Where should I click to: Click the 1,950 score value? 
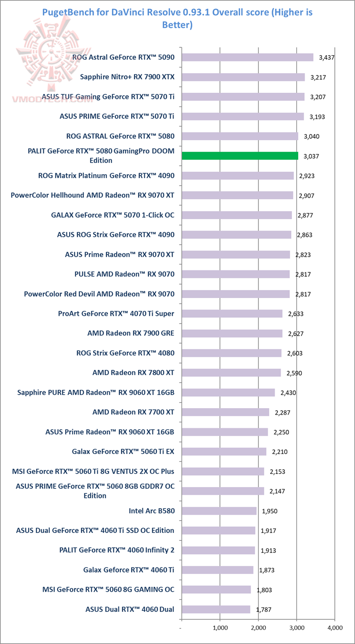[x=270, y=511]
